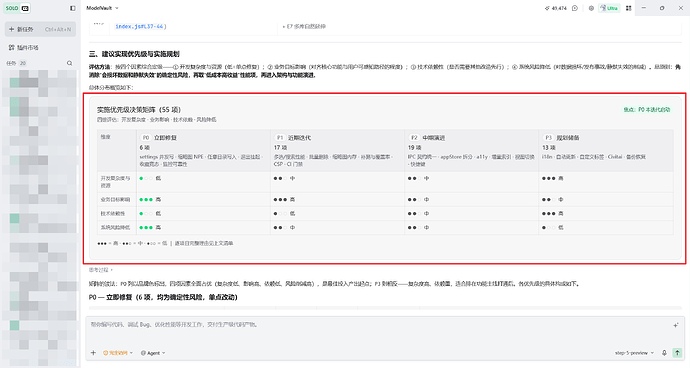This screenshot has width=690, height=368.
Task: Click the '6 项' count in P0
Action: click(x=144, y=147)
